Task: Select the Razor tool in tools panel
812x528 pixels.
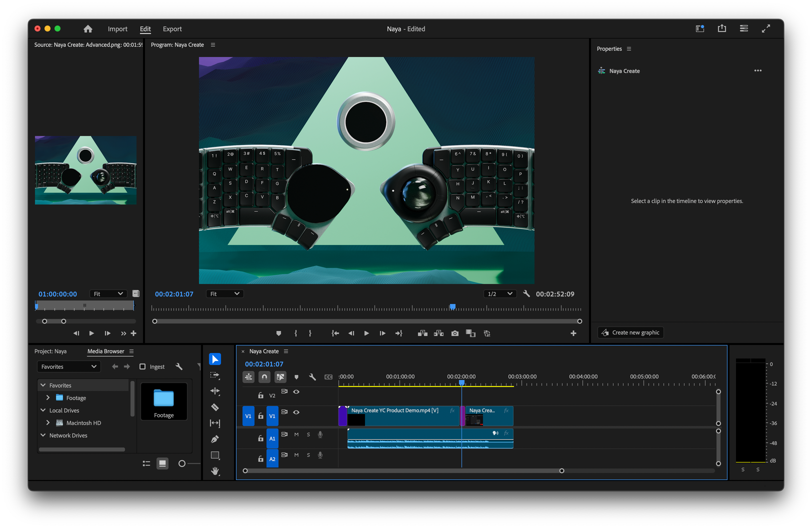Action: click(215, 407)
